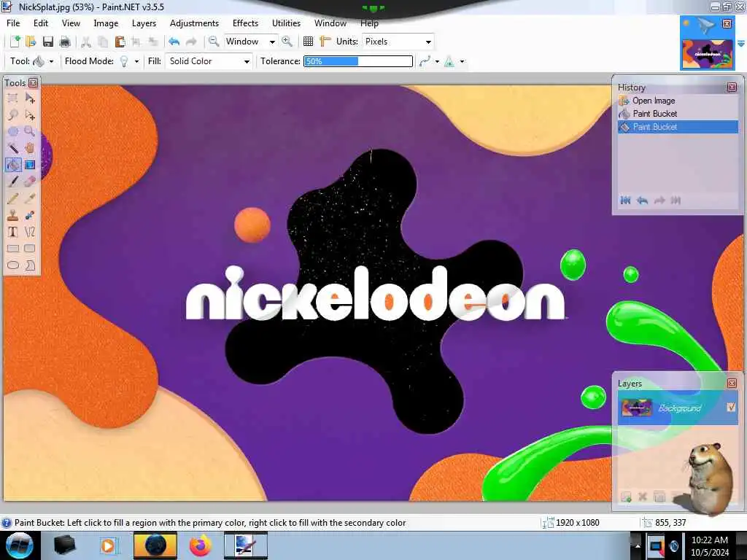This screenshot has height=560, width=747.
Task: Select the Recolor tool
Action: [30, 215]
